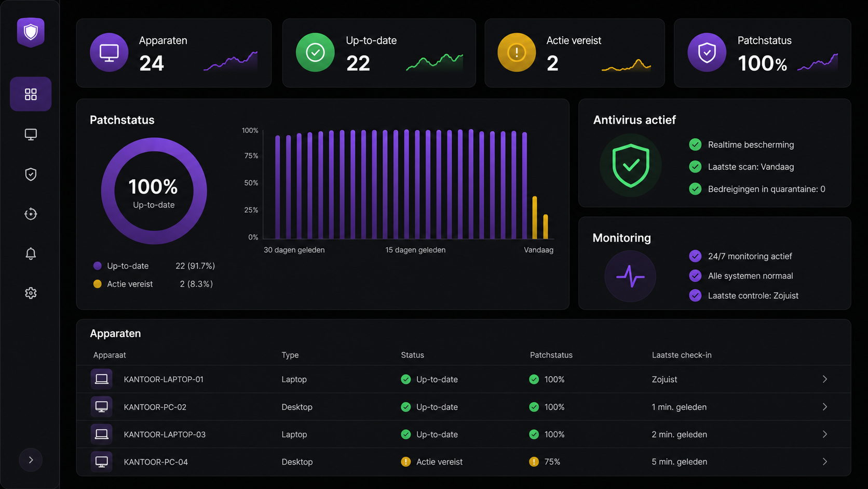Select the shield security icon in sidebar
The width and height of the screenshot is (868, 489).
point(31,174)
